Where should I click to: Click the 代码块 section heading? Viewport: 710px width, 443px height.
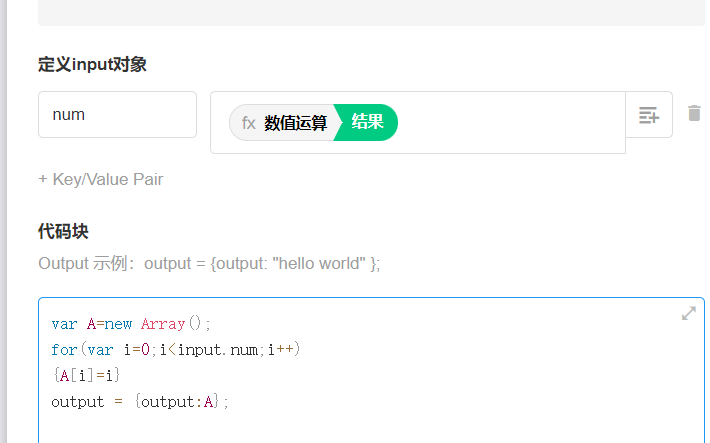coord(63,231)
